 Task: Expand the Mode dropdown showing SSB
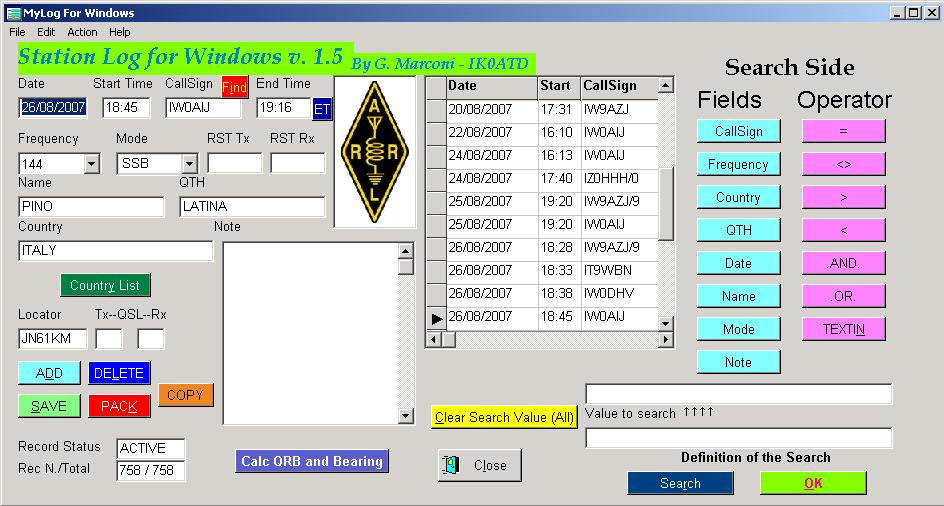click(189, 163)
